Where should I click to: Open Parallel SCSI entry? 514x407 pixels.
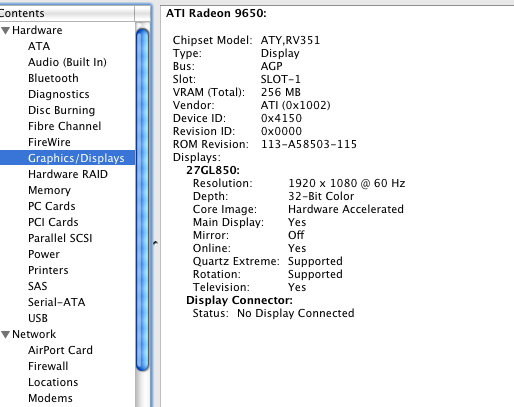pos(60,238)
